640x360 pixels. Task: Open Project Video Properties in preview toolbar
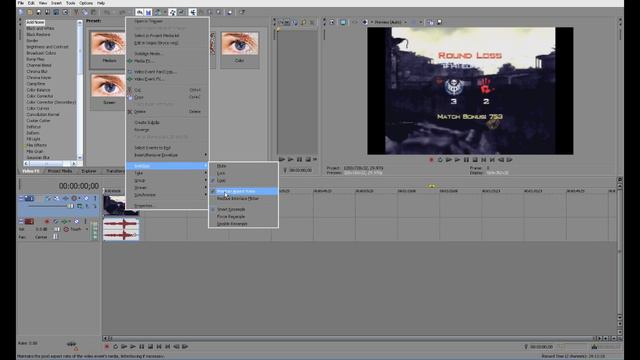click(x=332, y=22)
